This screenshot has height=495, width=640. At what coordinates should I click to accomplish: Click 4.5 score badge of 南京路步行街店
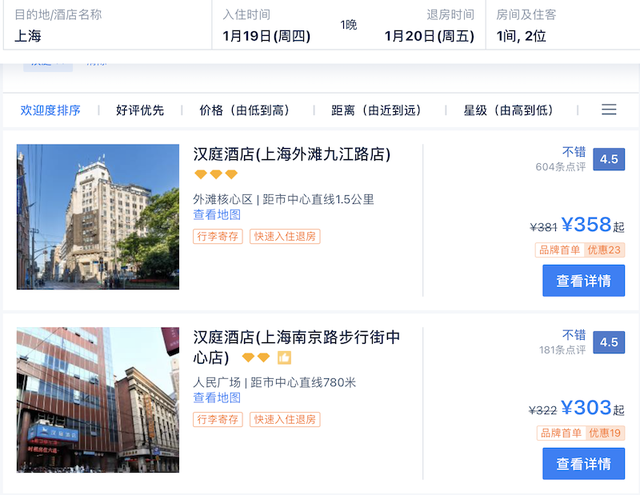[x=609, y=342]
